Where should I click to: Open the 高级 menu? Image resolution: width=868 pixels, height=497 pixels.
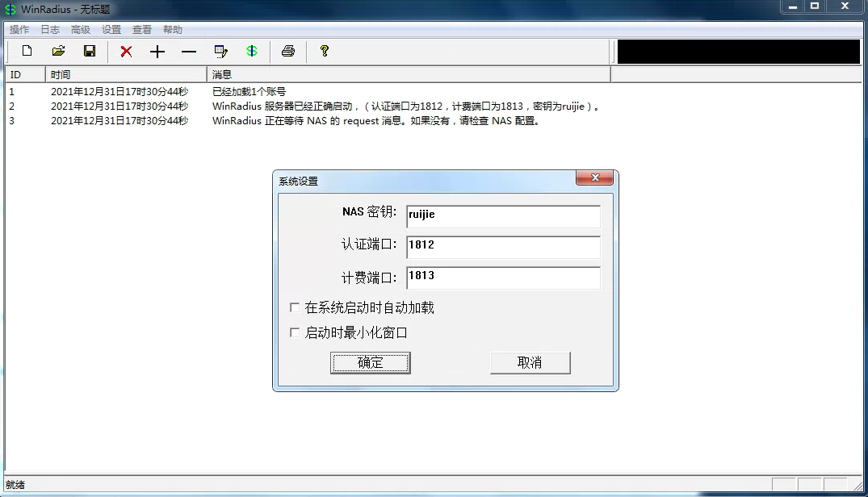click(x=80, y=29)
